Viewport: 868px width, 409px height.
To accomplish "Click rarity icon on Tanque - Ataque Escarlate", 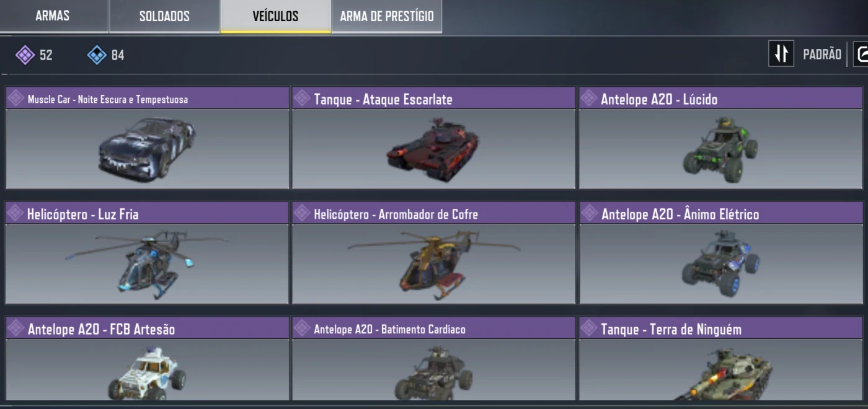I will click(302, 99).
